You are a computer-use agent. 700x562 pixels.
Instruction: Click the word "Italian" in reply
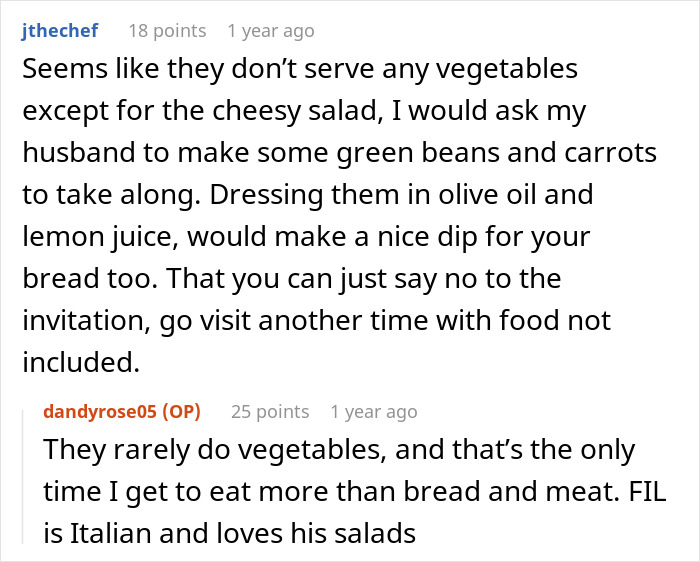tap(121, 534)
